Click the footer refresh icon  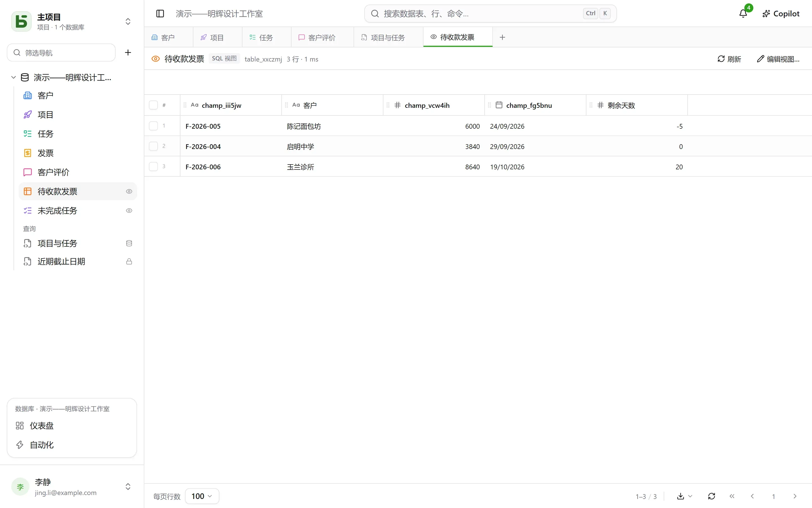pos(711,496)
